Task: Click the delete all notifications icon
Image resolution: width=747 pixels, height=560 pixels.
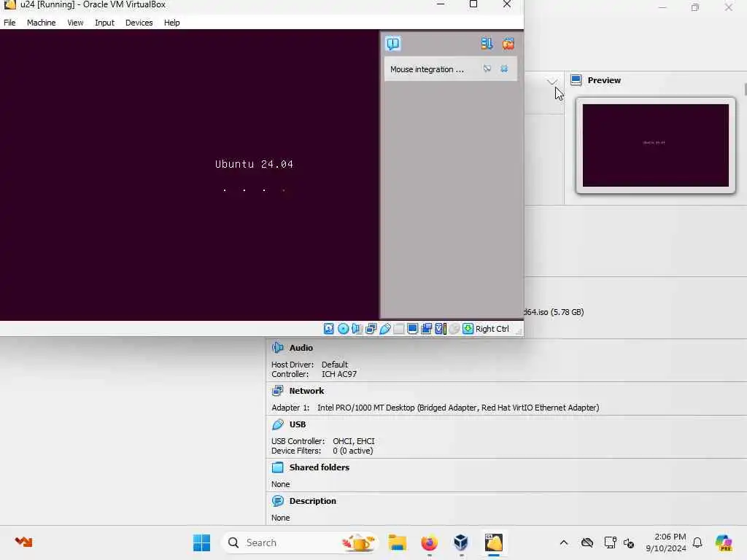Action: click(x=508, y=44)
